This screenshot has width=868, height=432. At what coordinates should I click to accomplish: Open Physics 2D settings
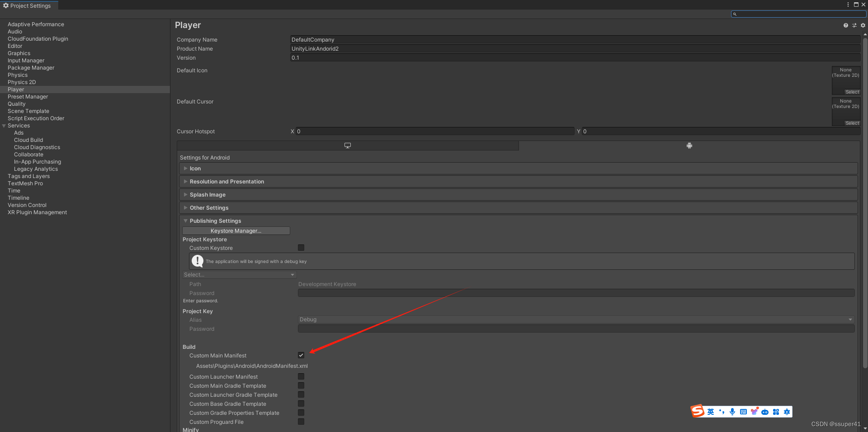tap(22, 82)
